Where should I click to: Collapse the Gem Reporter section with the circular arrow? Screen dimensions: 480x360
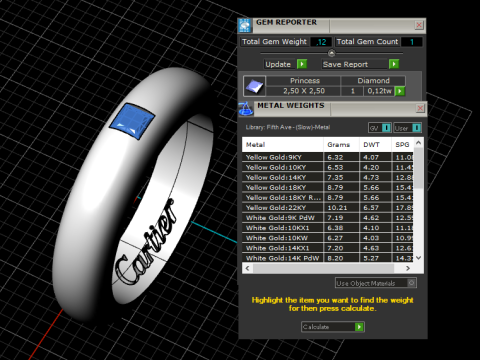coord(331,53)
